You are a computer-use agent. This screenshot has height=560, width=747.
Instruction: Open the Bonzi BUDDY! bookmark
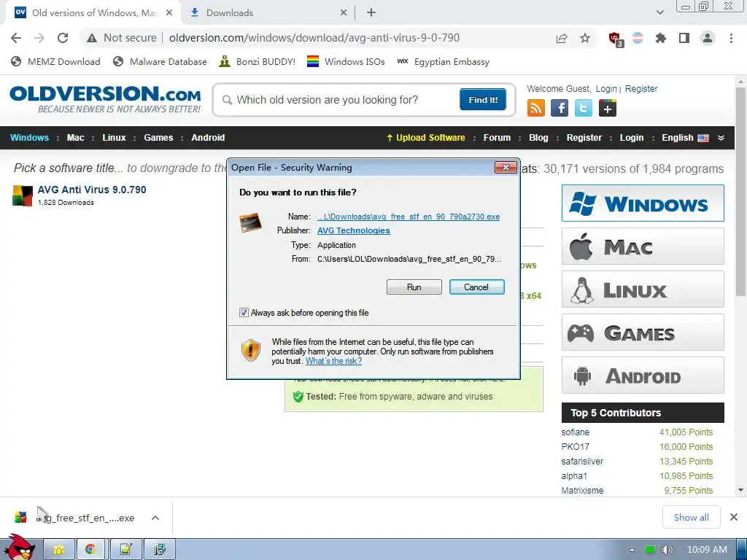click(258, 62)
